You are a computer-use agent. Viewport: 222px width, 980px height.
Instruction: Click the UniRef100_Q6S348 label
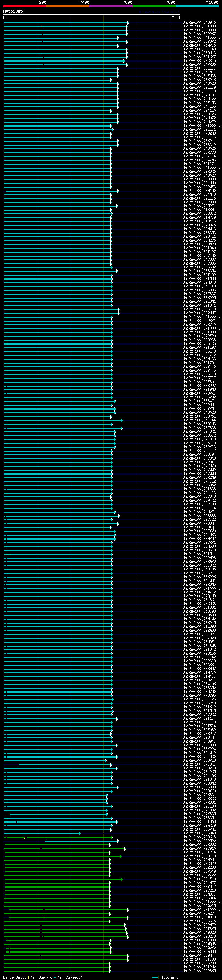(199, 496)
